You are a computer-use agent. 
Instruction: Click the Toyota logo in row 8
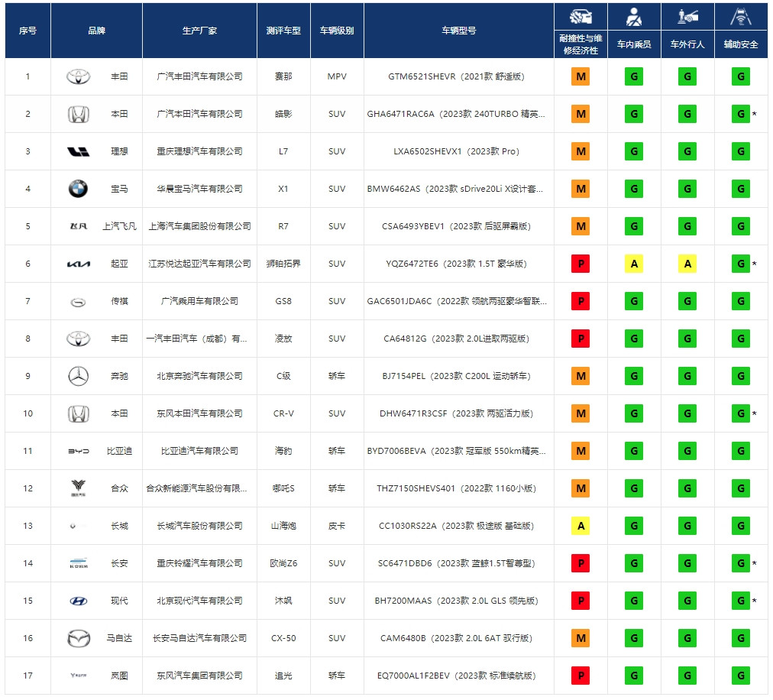point(79,339)
